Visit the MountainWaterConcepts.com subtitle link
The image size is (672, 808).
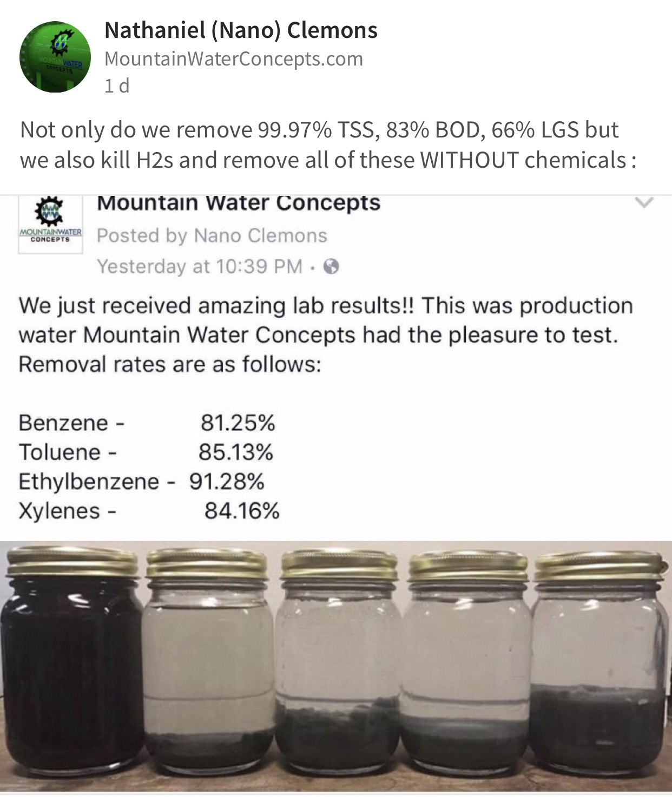pos(234,58)
